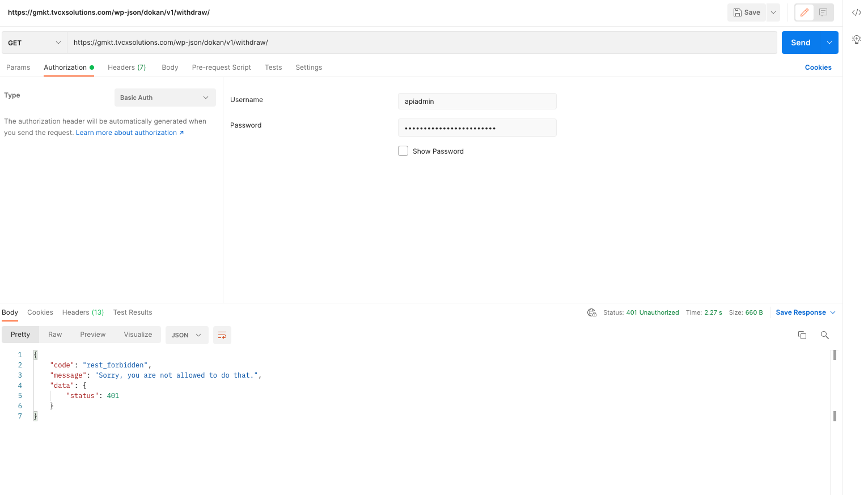Toggle the line wrap icon
This screenshot has width=868, height=495.
pos(222,335)
